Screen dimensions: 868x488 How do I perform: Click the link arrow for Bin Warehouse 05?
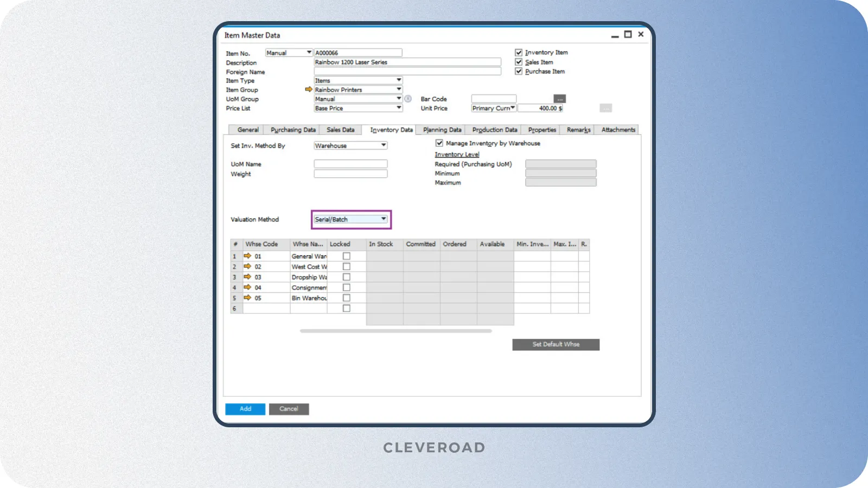(247, 298)
